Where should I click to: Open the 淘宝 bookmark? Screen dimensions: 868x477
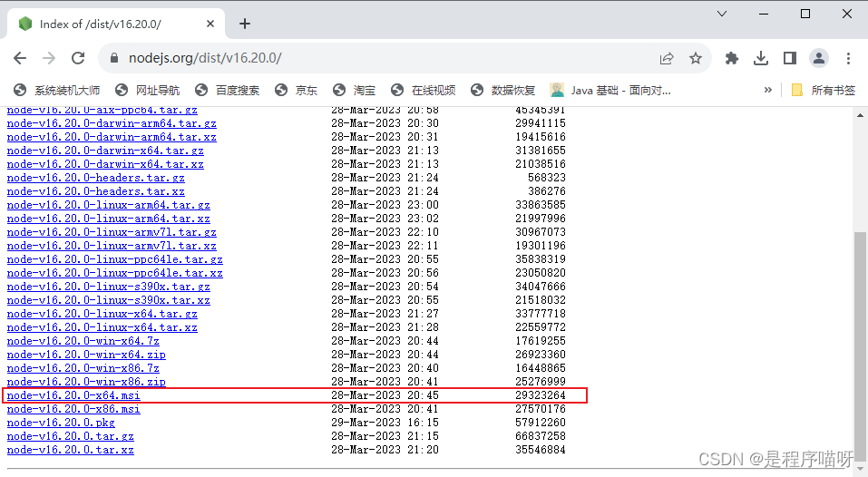click(x=355, y=90)
